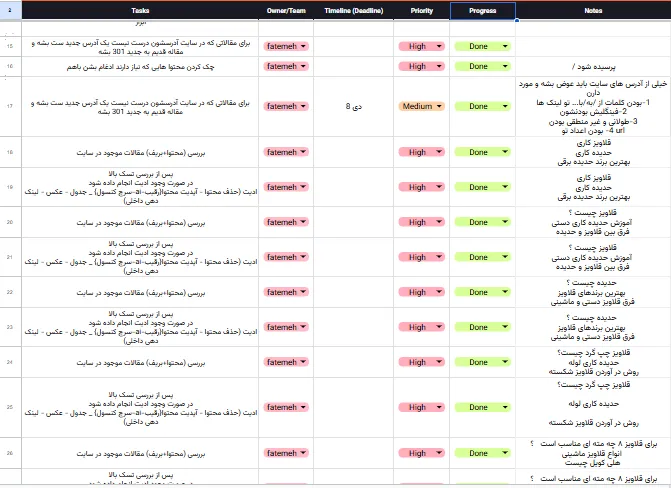Select the row 2 header number
The width and height of the screenshot is (671, 488).
tap(10, 10)
